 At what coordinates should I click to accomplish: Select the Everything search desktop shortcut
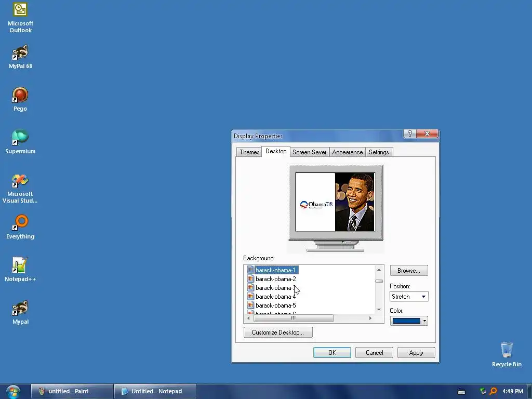[x=20, y=227]
